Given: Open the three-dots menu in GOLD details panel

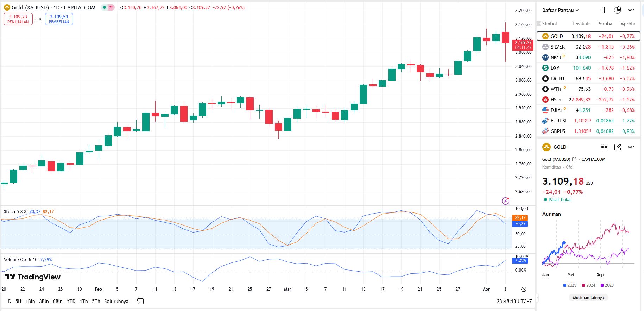Looking at the screenshot, I should 631,147.
